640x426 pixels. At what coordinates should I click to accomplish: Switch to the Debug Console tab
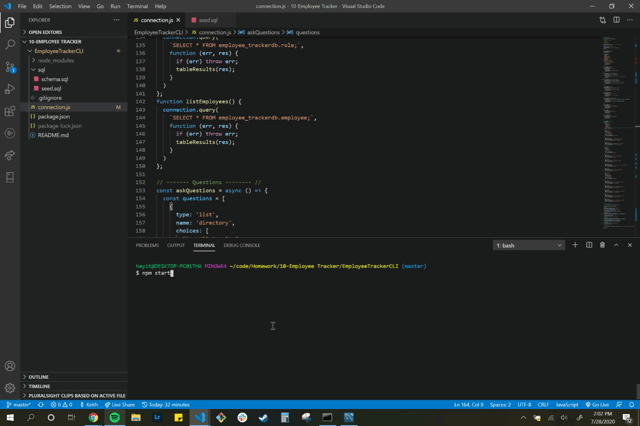(x=242, y=245)
